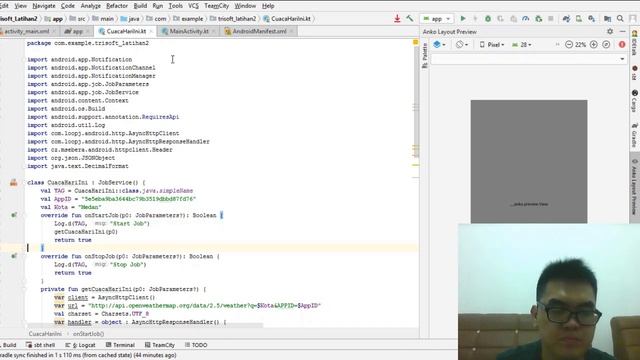The width and height of the screenshot is (640, 360).
Task: Open the Analyze menu
Action: click(91, 6)
